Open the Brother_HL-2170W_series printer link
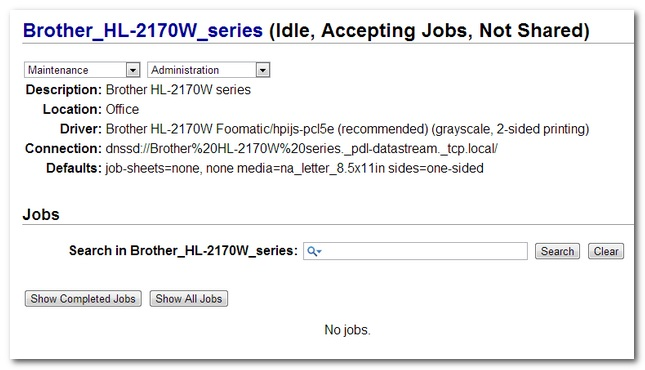 (143, 31)
